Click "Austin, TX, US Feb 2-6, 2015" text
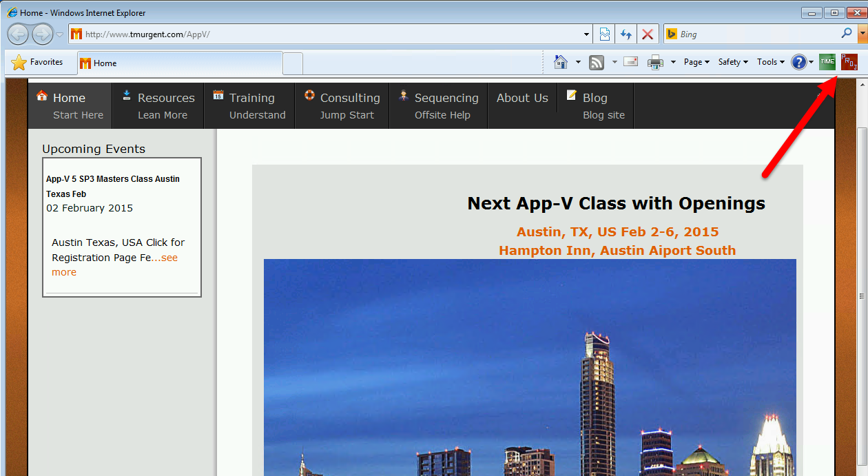This screenshot has width=868, height=476. pyautogui.click(x=618, y=232)
